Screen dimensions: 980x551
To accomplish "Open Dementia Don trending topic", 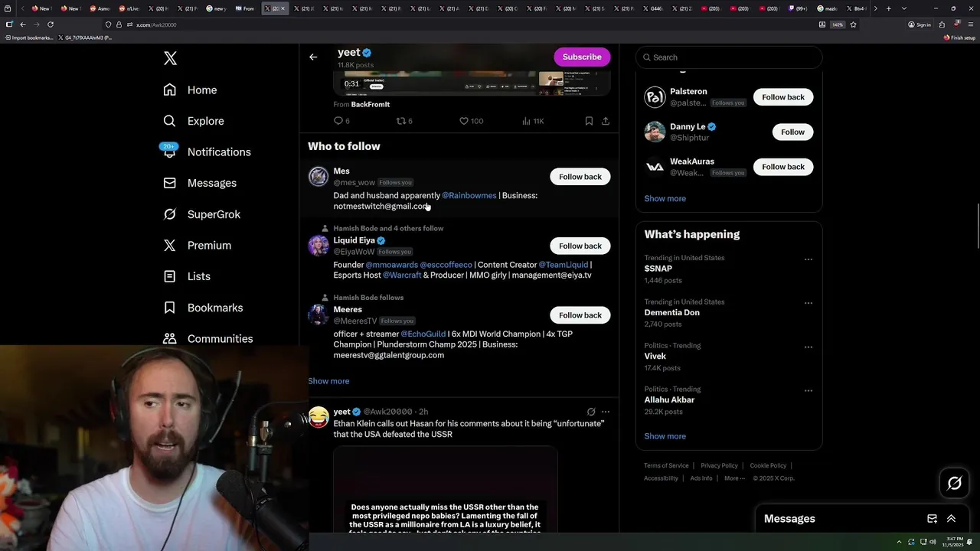I will click(671, 312).
